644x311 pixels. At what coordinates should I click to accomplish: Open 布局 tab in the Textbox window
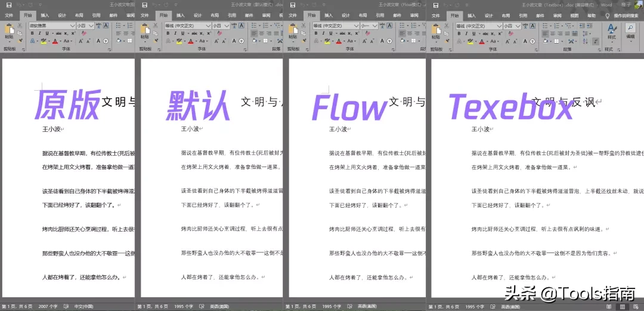coord(506,15)
